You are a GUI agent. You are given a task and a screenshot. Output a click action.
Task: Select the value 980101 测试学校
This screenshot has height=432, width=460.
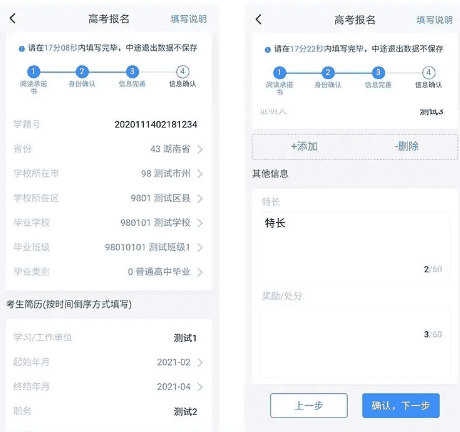coord(155,222)
